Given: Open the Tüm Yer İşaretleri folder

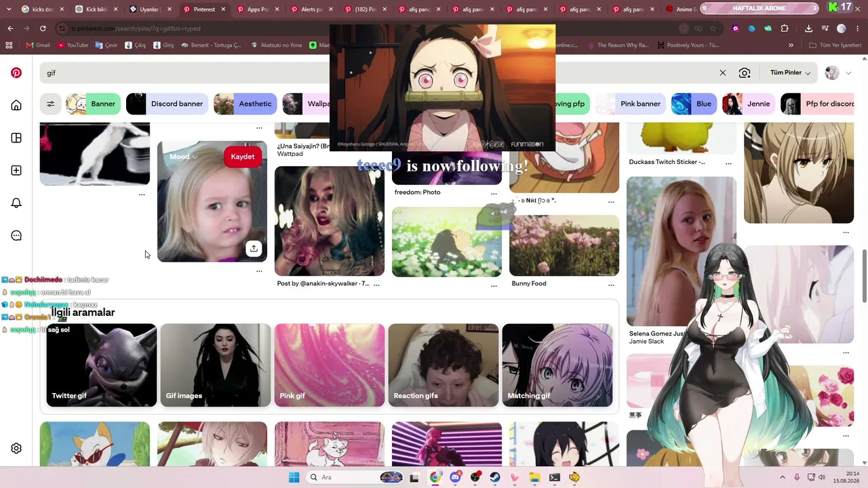Looking at the screenshot, I should click(835, 45).
